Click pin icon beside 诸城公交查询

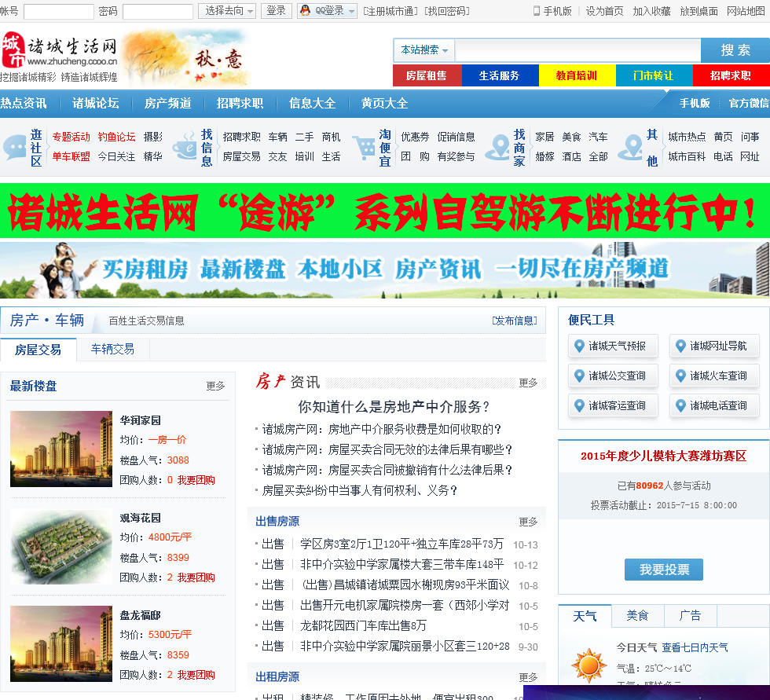pyautogui.click(x=580, y=376)
